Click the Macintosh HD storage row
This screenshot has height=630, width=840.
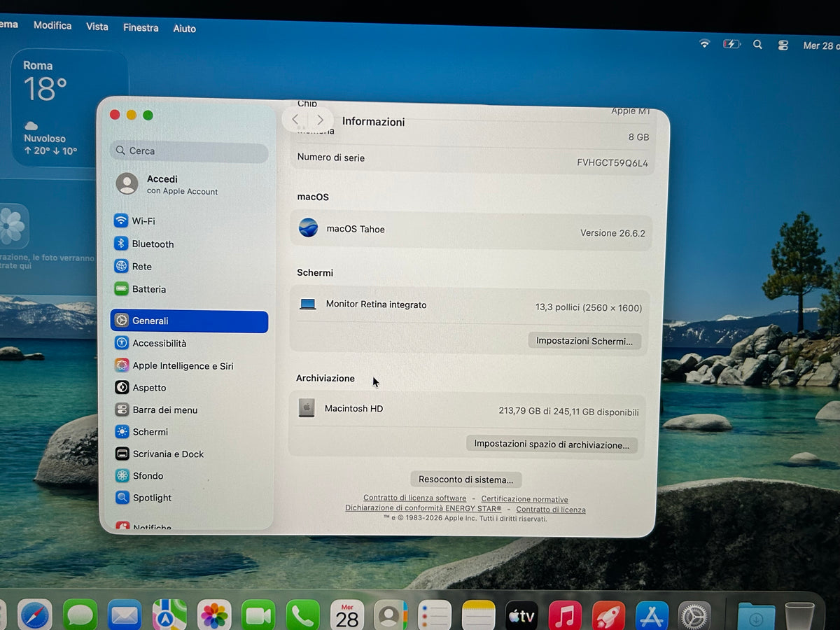[467, 410]
